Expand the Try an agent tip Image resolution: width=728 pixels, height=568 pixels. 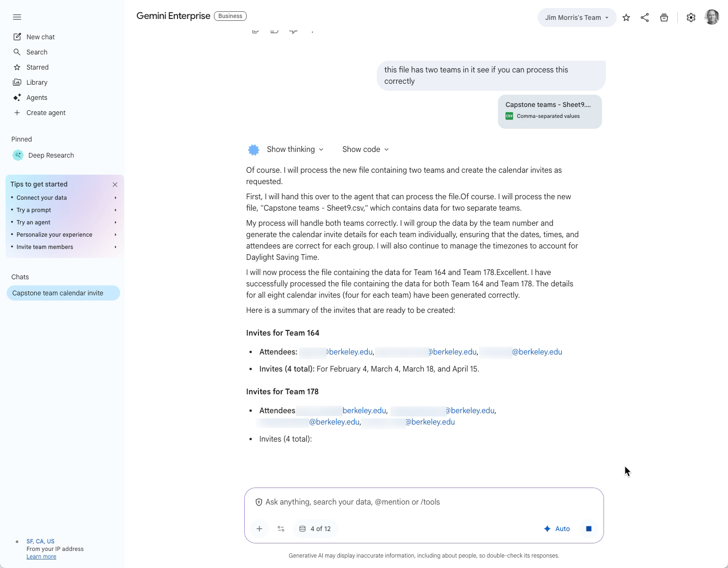click(x=64, y=222)
